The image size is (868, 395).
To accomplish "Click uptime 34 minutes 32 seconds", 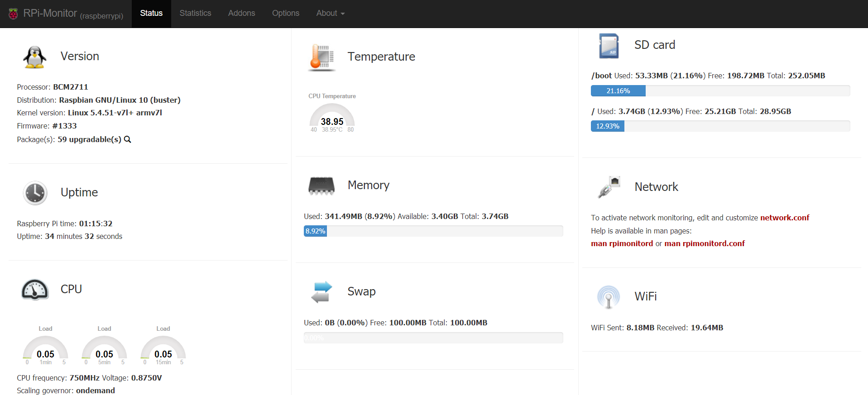I will tap(84, 236).
